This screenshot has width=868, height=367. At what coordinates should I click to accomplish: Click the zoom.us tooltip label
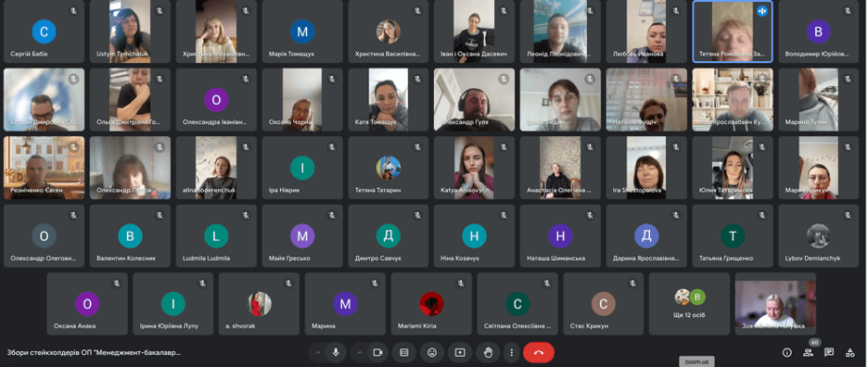[x=696, y=361]
